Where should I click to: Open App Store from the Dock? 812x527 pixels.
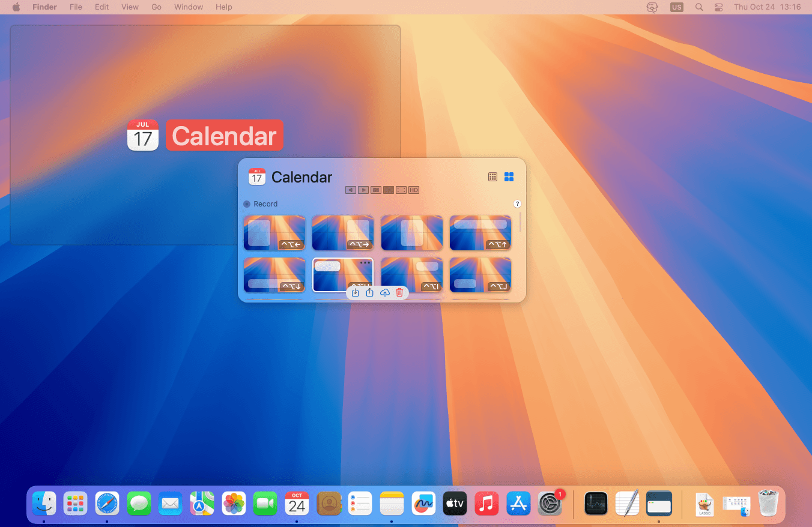point(518,504)
